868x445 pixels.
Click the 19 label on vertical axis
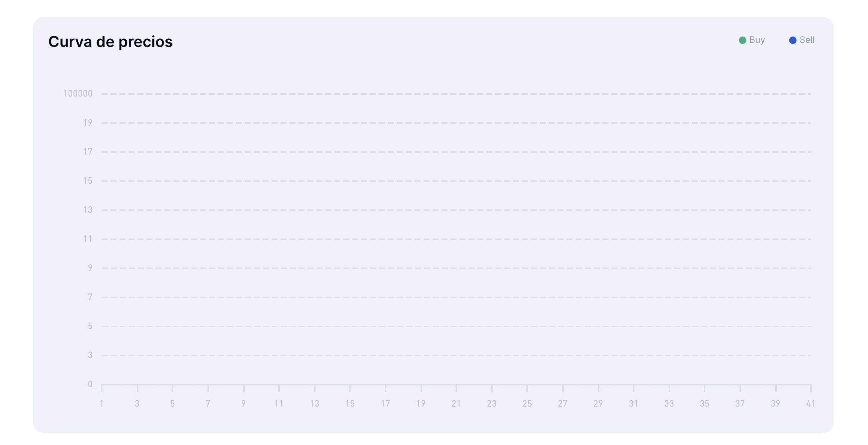[88, 123]
